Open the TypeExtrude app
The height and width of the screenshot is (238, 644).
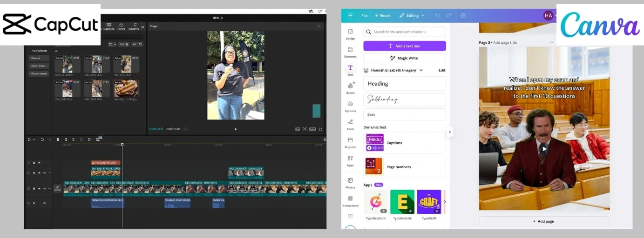(x=402, y=205)
